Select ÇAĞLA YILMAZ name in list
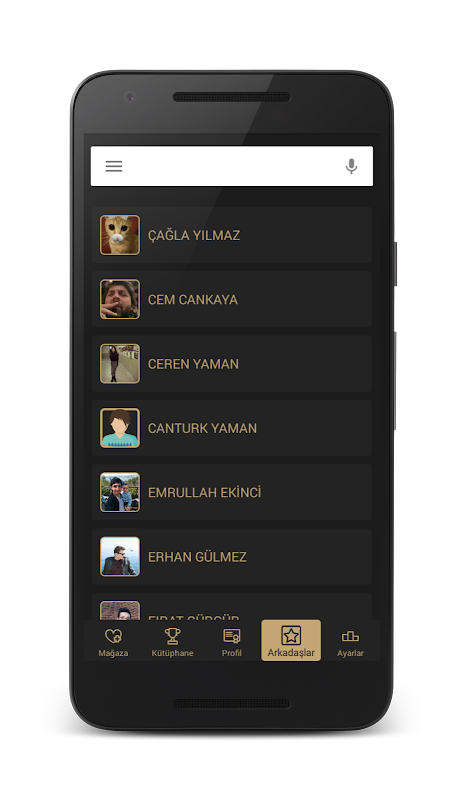This screenshot has height=800, width=466. click(x=194, y=235)
